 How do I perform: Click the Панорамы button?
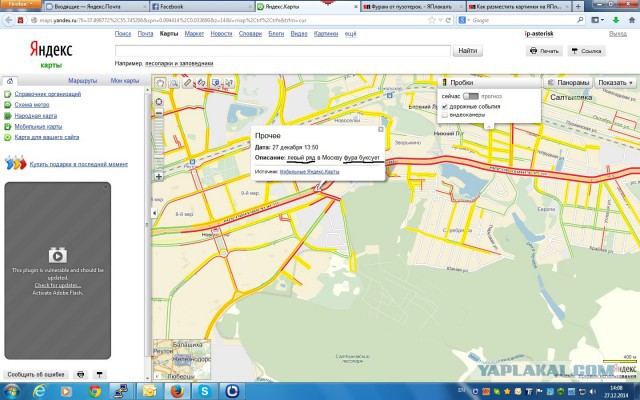pos(569,82)
